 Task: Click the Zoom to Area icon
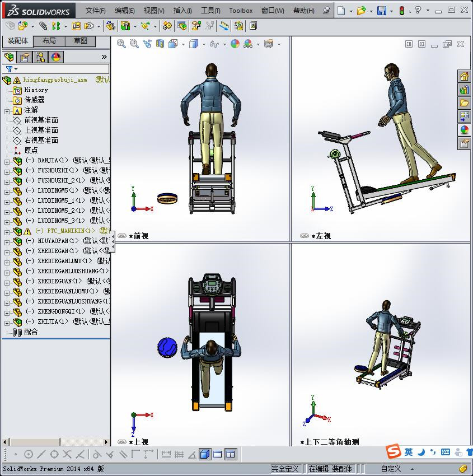(134, 44)
